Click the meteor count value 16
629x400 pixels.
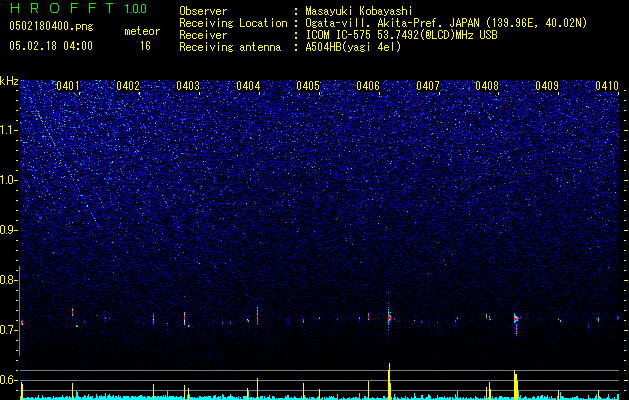[145, 46]
